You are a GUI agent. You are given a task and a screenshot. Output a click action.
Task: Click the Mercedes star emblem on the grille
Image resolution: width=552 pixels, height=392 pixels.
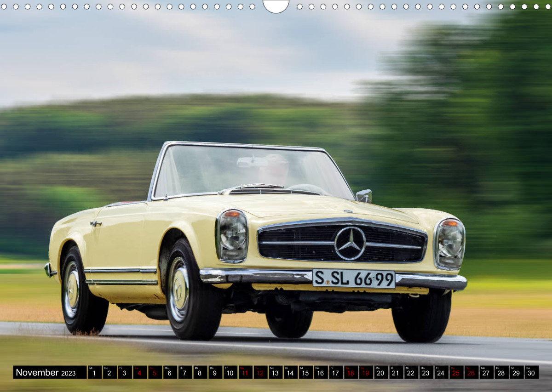click(x=350, y=243)
